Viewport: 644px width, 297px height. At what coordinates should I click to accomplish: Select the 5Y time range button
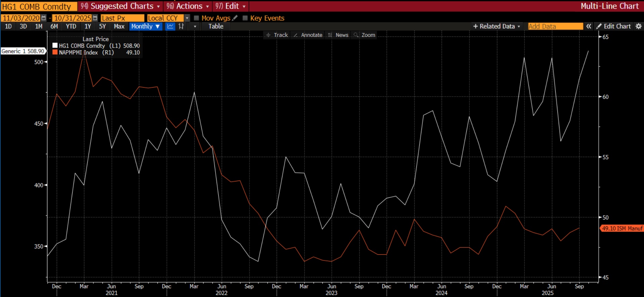click(102, 26)
